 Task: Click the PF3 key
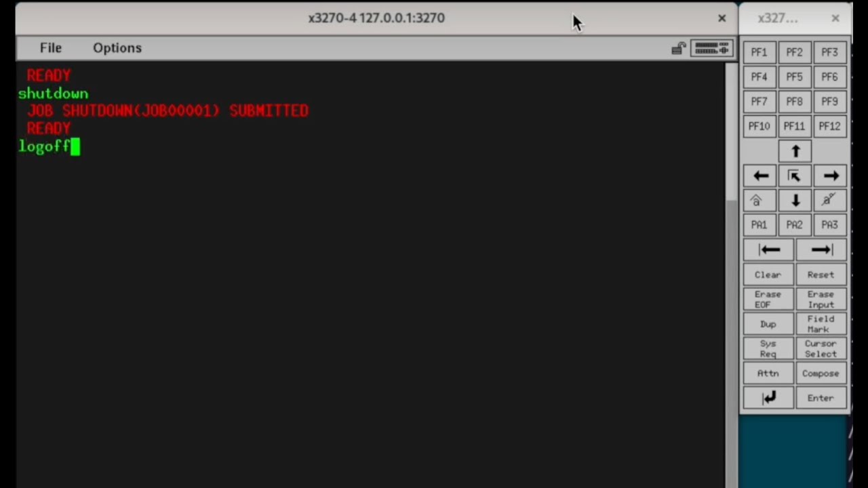830,52
